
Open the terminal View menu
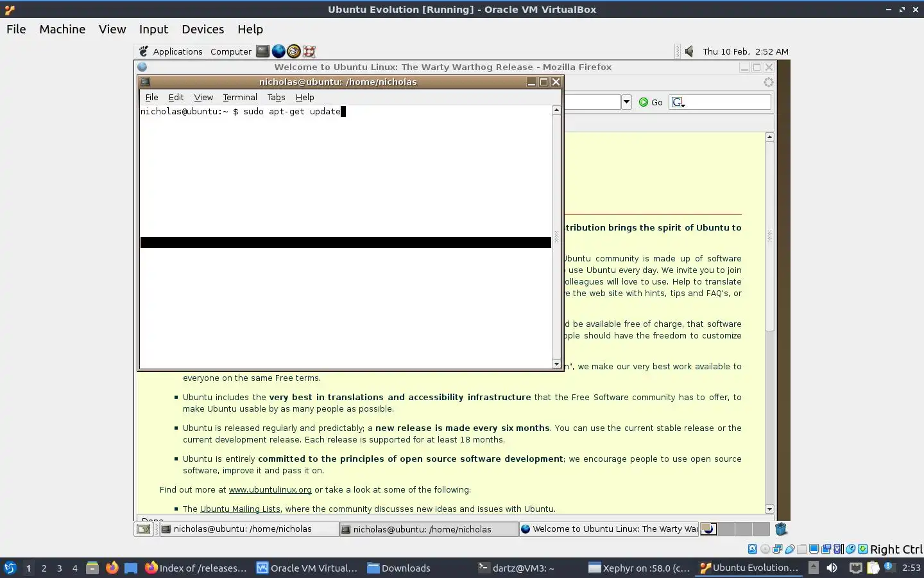point(203,97)
